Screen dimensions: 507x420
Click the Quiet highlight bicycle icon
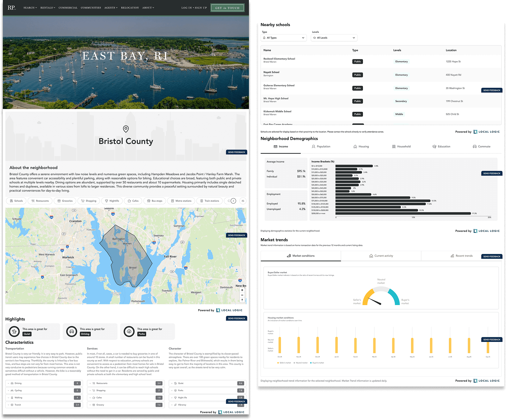(x=14, y=331)
